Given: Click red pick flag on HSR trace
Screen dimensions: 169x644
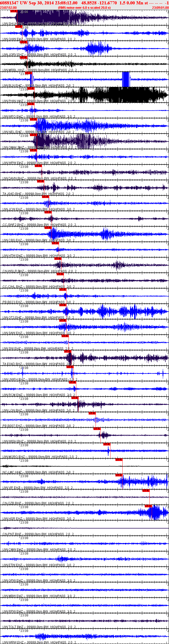Looking at the screenshot, I should pyautogui.click(x=148, y=506).
